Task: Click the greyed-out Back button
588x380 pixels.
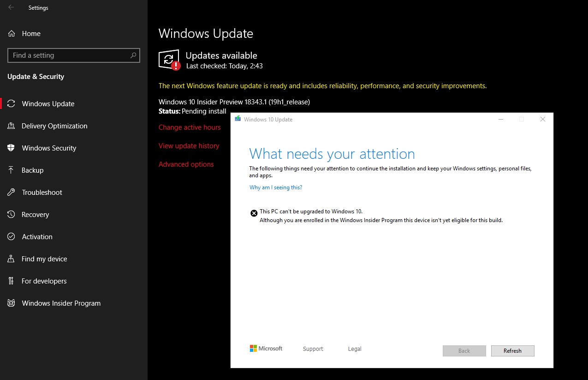Action: (464, 351)
